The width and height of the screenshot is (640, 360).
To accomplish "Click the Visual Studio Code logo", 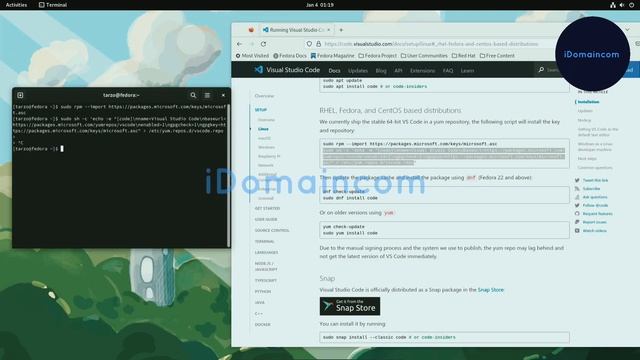I will tap(287, 70).
